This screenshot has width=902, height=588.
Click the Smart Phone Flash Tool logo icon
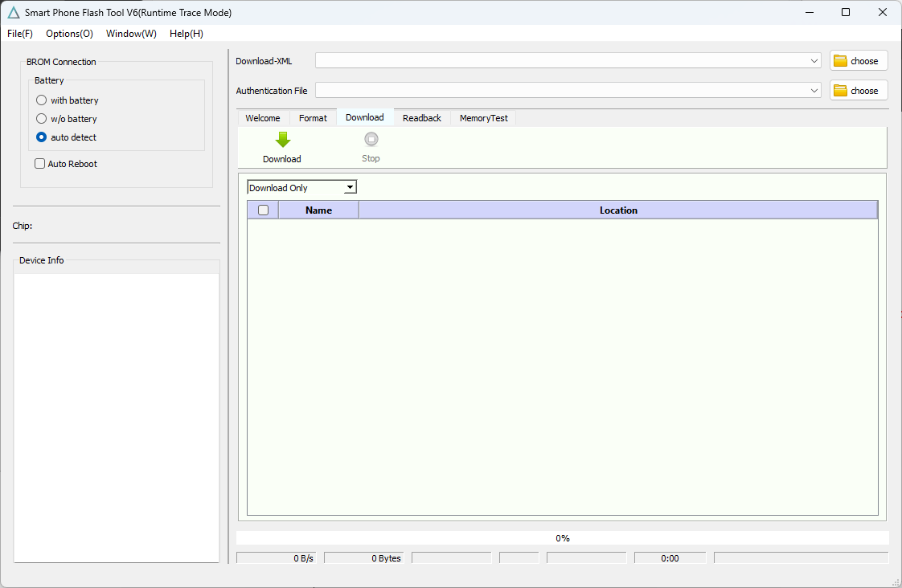13,12
